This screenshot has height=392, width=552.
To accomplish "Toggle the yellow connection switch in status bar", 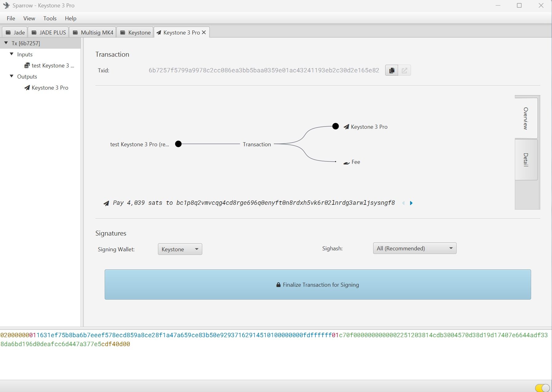I will click(x=542, y=388).
